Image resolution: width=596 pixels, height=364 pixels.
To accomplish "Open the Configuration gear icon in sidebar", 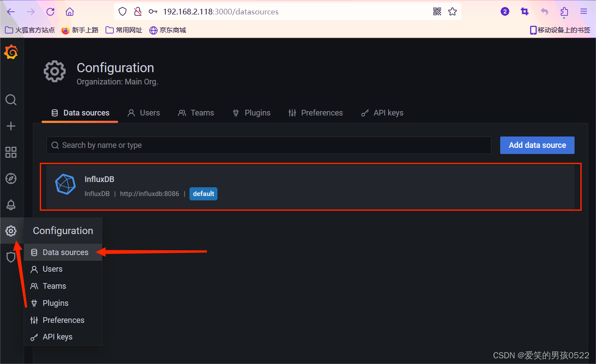I will pyautogui.click(x=11, y=231).
